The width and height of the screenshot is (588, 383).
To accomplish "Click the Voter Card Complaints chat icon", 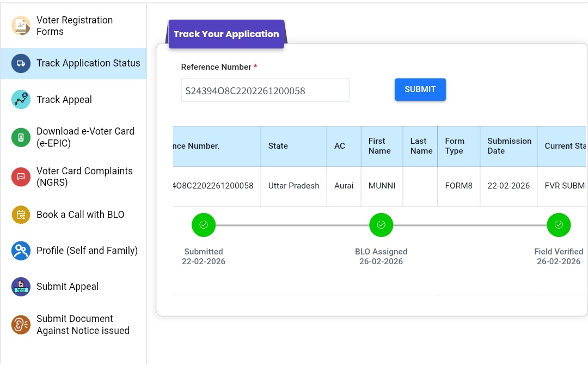I will point(21,177).
